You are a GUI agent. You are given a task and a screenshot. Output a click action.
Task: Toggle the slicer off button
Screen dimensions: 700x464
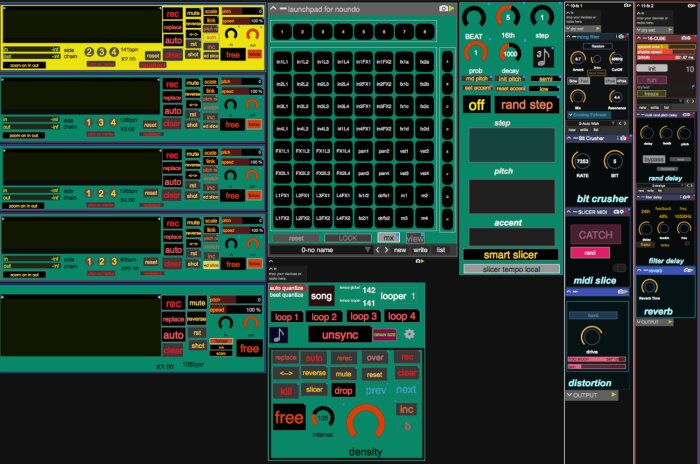476,105
